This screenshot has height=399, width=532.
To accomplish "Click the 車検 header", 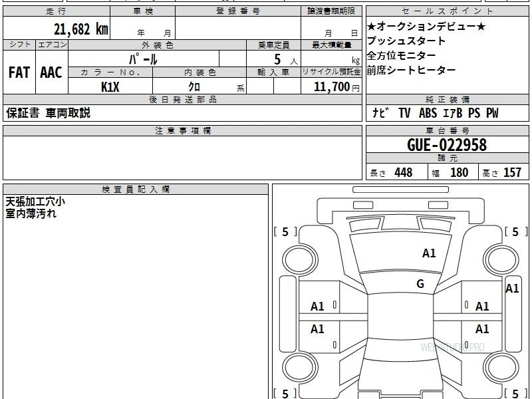I will [143, 11].
